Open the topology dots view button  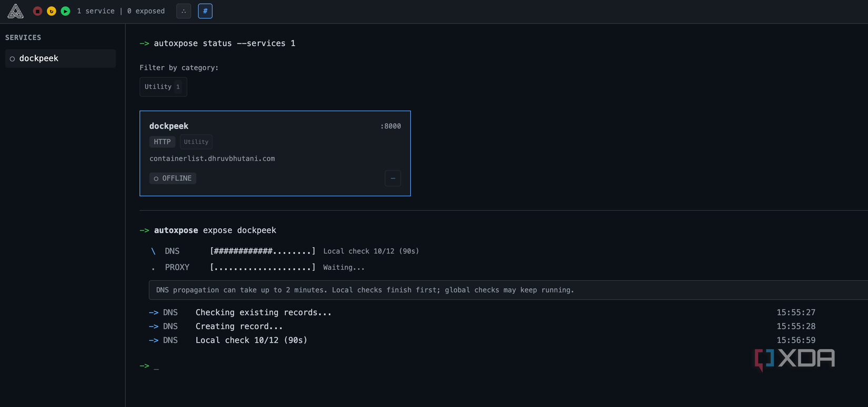(184, 11)
